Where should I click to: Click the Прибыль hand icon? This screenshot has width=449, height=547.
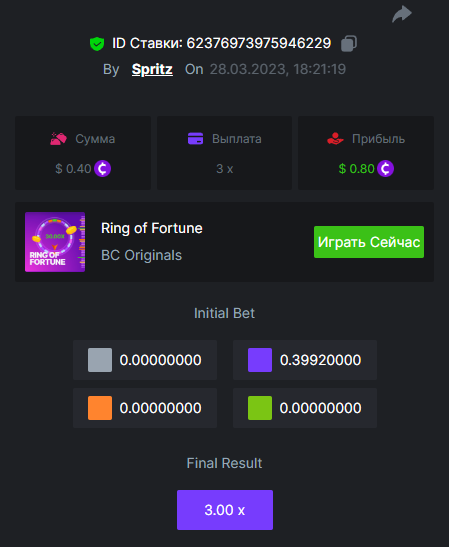point(335,138)
